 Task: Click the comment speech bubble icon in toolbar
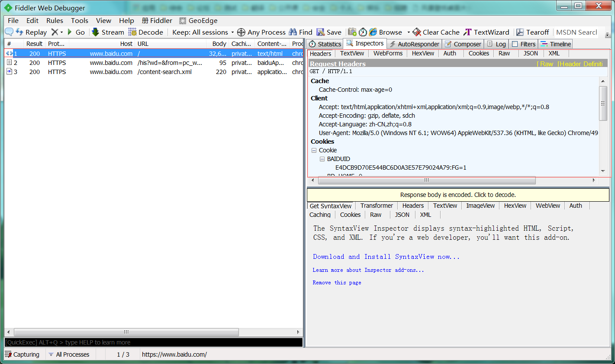point(9,32)
